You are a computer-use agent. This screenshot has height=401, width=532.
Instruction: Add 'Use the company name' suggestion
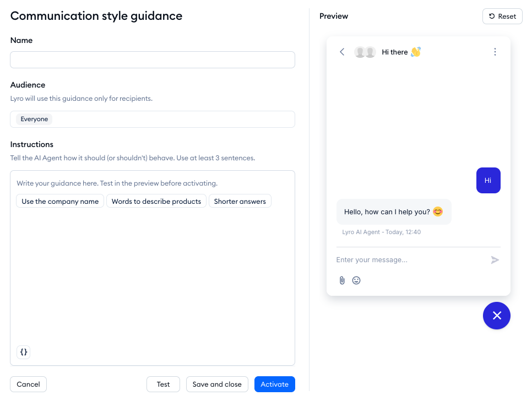pos(60,201)
